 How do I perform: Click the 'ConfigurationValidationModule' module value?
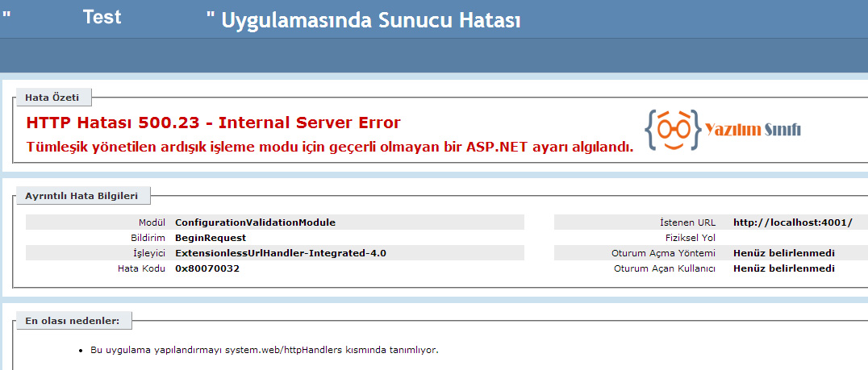point(255,222)
